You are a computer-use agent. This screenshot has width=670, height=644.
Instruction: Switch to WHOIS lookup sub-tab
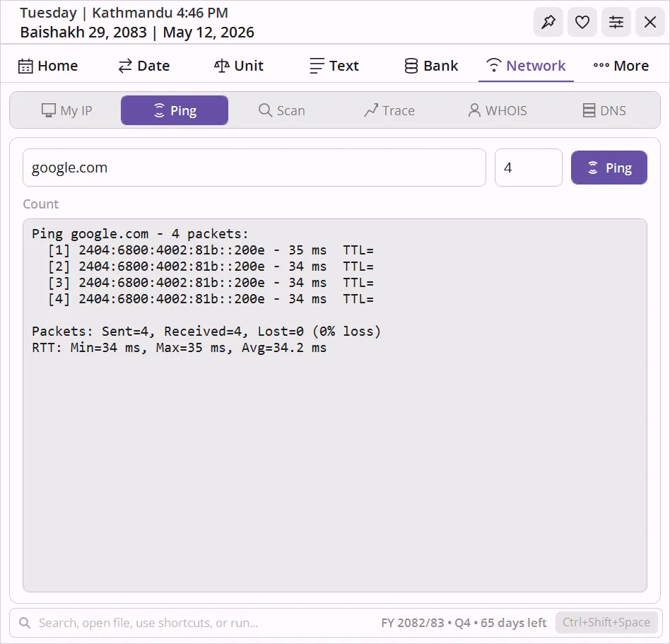pyautogui.click(x=497, y=110)
